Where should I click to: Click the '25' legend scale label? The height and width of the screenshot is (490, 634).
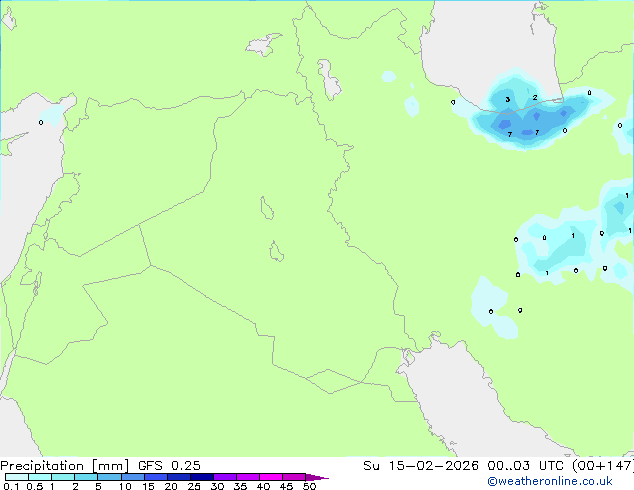click(194, 486)
